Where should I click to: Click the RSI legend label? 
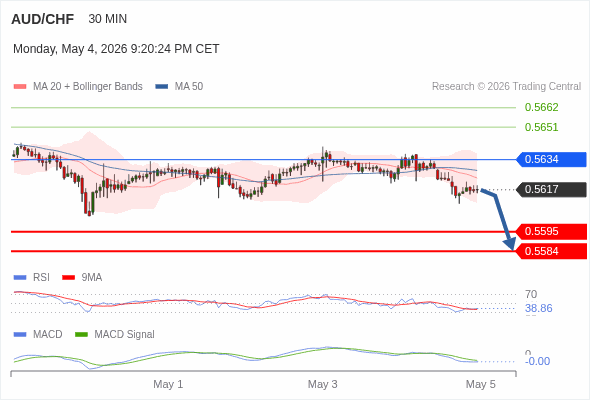[x=41, y=278]
